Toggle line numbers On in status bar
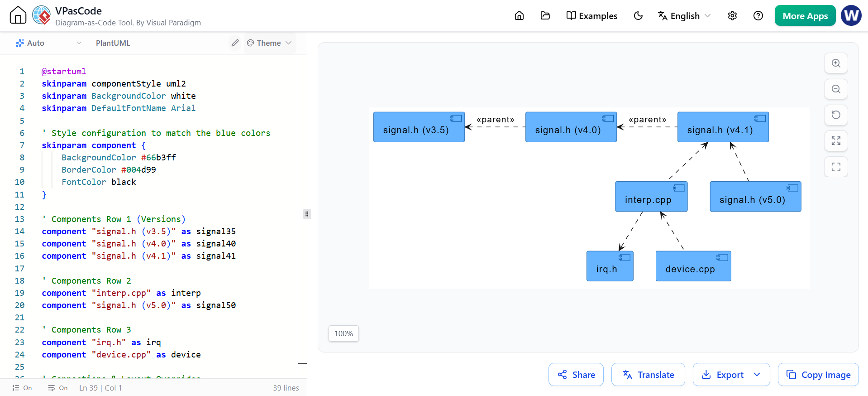 coord(22,388)
